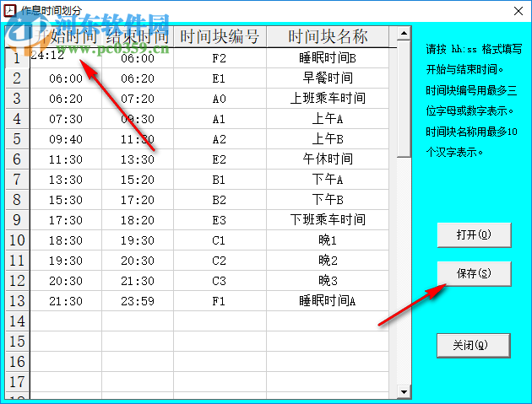Click the 关闭(Q) button
The width and height of the screenshot is (532, 404).
click(473, 345)
